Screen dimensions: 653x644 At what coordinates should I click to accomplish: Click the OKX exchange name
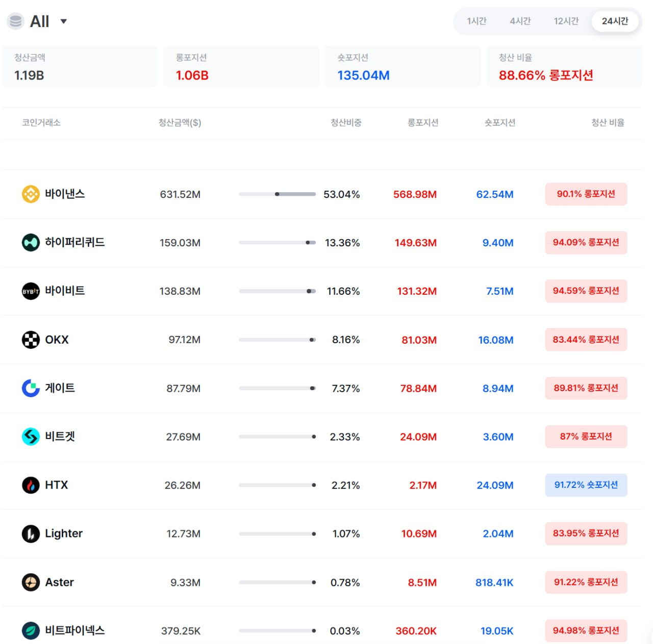click(x=57, y=340)
